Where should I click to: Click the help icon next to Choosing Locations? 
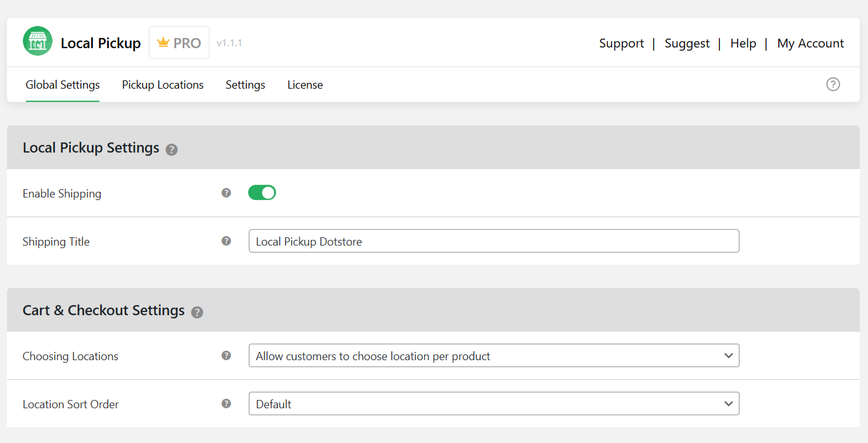(226, 355)
